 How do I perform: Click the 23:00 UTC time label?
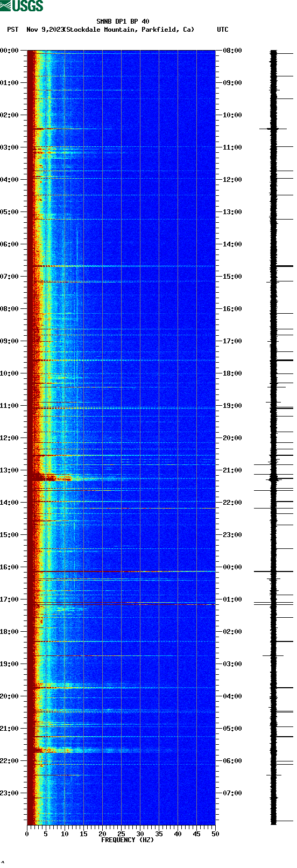tap(232, 535)
